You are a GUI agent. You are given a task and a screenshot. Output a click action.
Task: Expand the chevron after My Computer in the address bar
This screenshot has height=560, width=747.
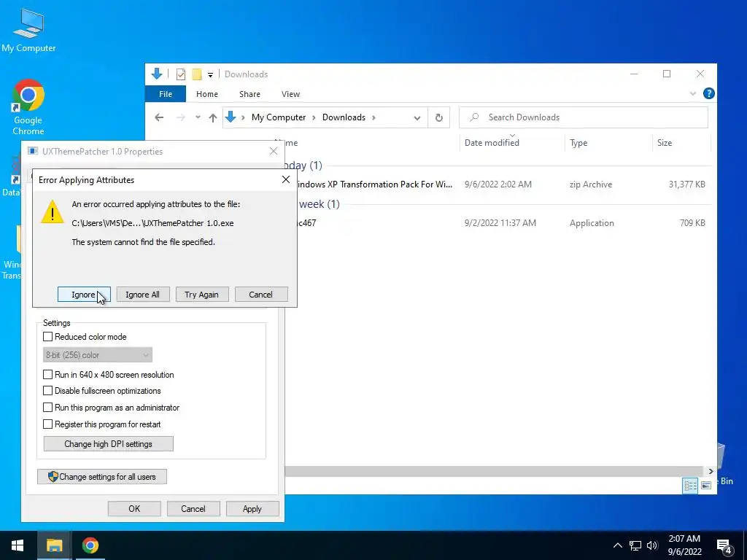(x=314, y=117)
